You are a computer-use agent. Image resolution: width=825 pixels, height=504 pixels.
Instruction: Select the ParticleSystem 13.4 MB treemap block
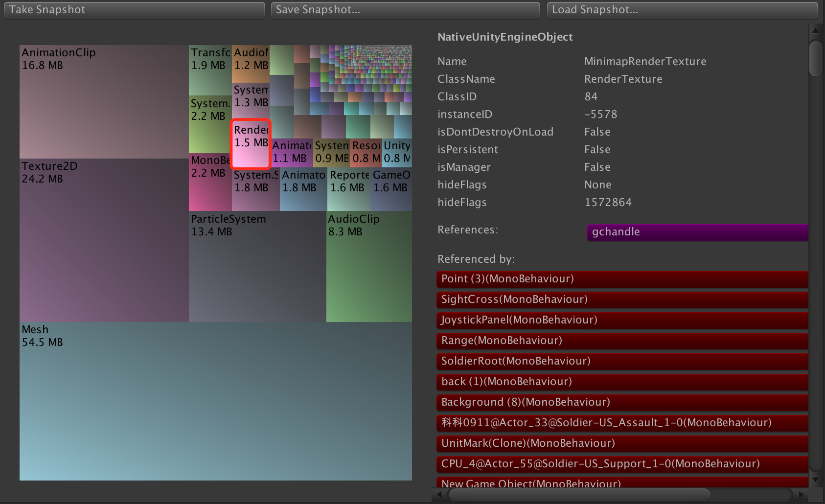(x=257, y=267)
